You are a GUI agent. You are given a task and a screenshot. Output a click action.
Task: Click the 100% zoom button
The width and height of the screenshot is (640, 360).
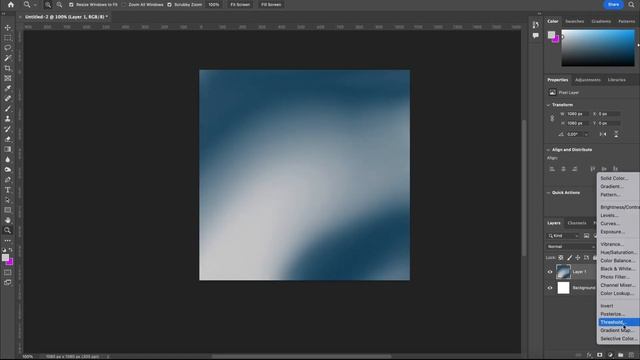coord(213,4)
